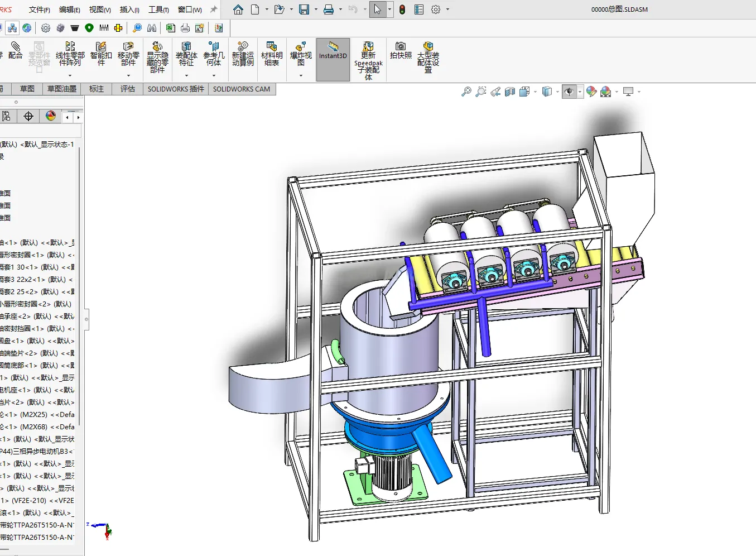Expand the 爆炸视图 dropdown arrow
The image size is (756, 556).
(301, 75)
